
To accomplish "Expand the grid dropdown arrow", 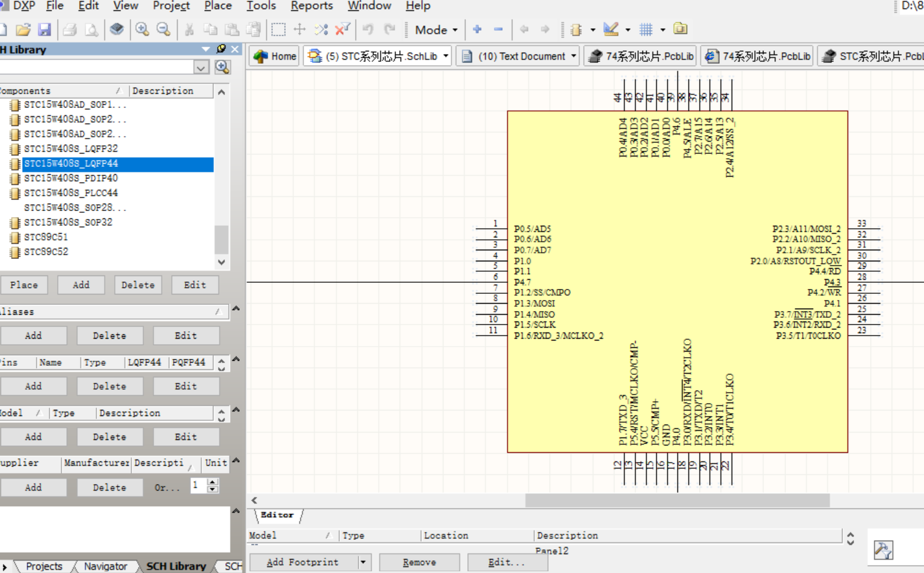I will pos(662,29).
